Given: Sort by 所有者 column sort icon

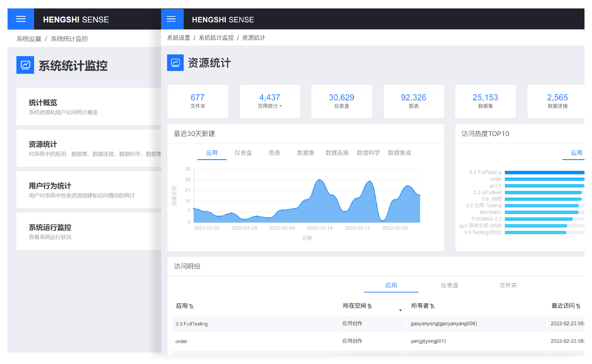Looking at the screenshot, I should point(432,306).
